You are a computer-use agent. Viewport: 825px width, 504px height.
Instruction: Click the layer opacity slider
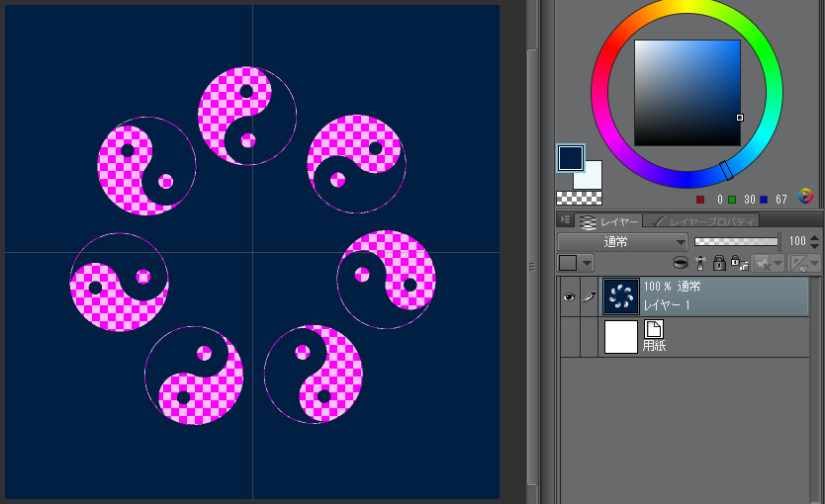pos(736,241)
